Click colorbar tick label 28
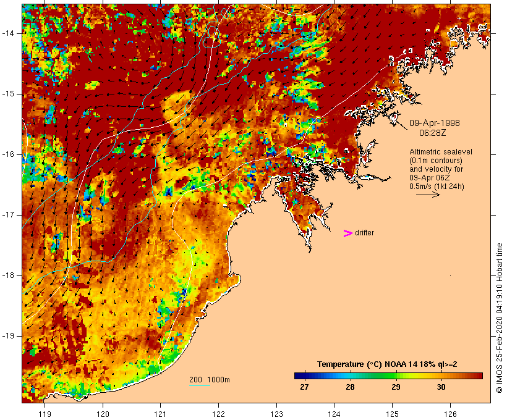This screenshot has width=507, height=420. 350,387
